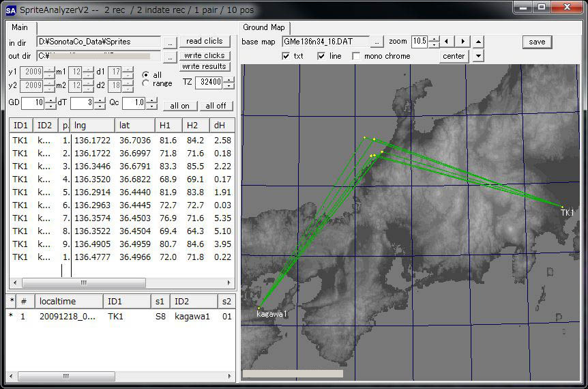Disable the line checkbox
588x389 pixels.
pyautogui.click(x=321, y=56)
